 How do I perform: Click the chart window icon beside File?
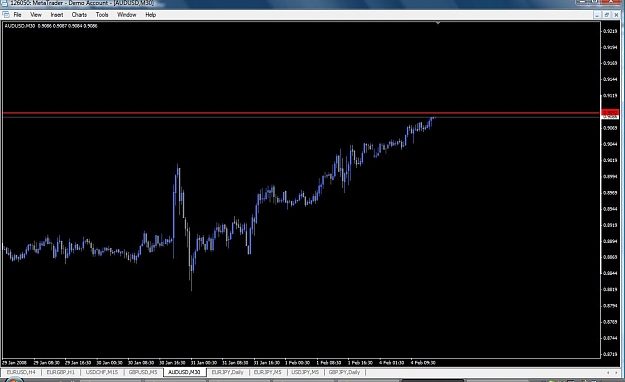tap(6, 15)
